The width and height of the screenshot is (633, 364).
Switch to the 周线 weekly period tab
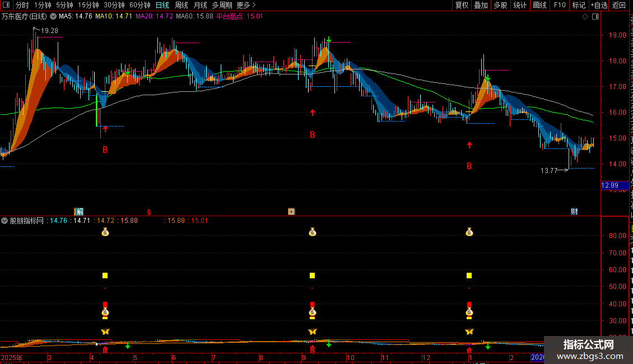181,5
